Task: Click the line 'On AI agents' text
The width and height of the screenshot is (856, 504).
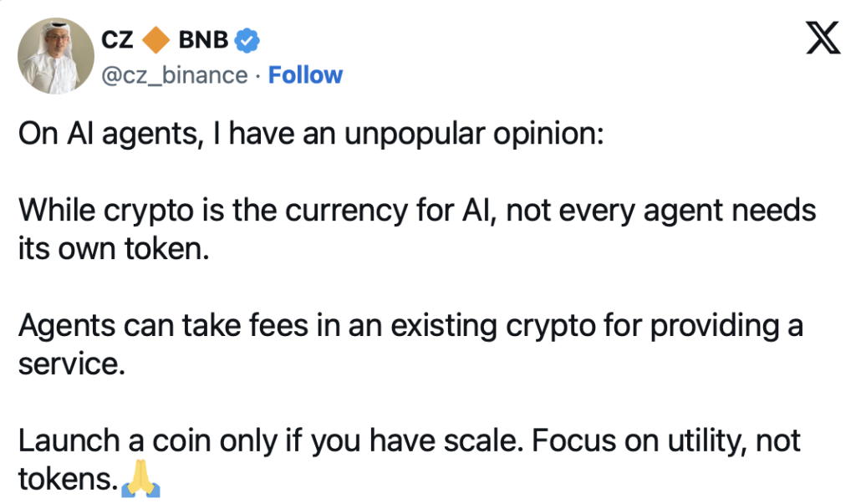Action: (311, 133)
